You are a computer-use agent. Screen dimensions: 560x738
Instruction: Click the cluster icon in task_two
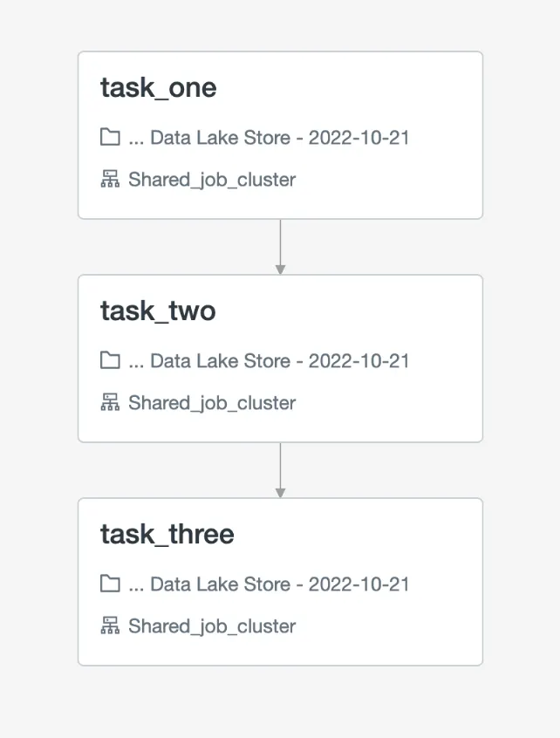110,403
